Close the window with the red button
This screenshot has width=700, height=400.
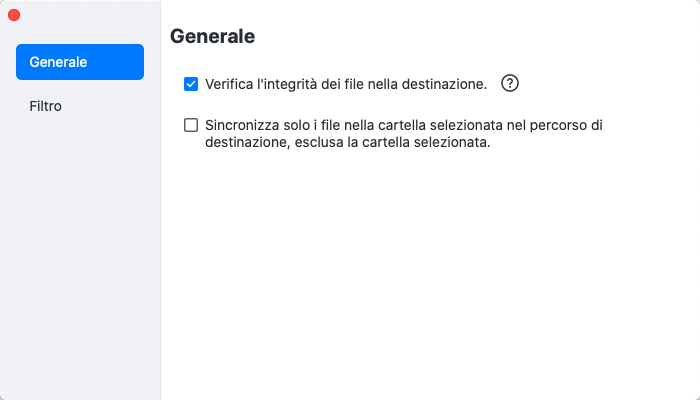point(14,15)
